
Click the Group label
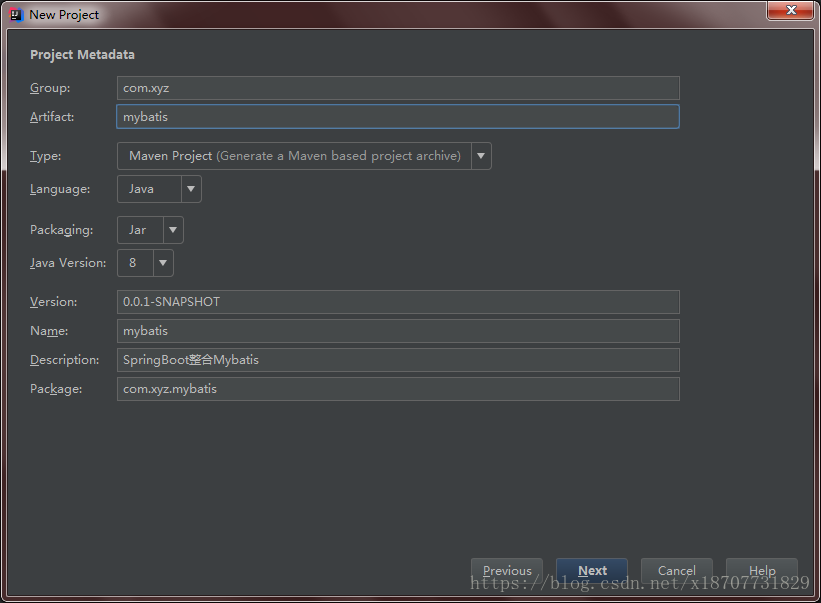50,88
